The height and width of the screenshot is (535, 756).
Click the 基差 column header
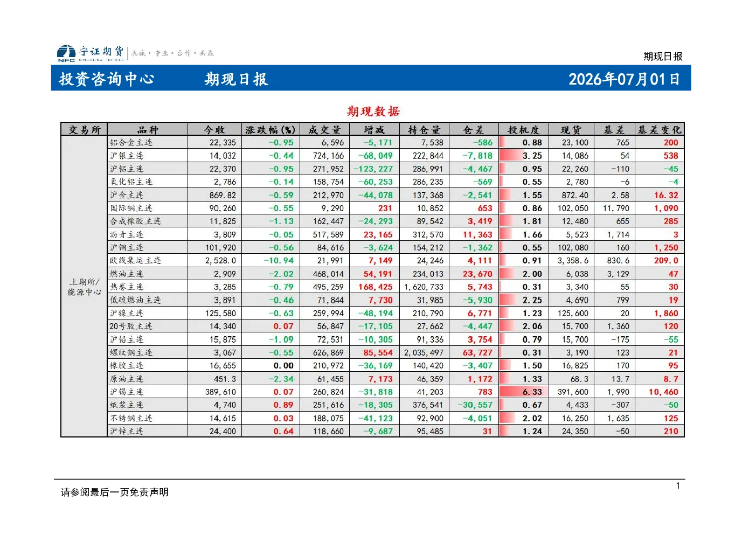[x=614, y=130]
